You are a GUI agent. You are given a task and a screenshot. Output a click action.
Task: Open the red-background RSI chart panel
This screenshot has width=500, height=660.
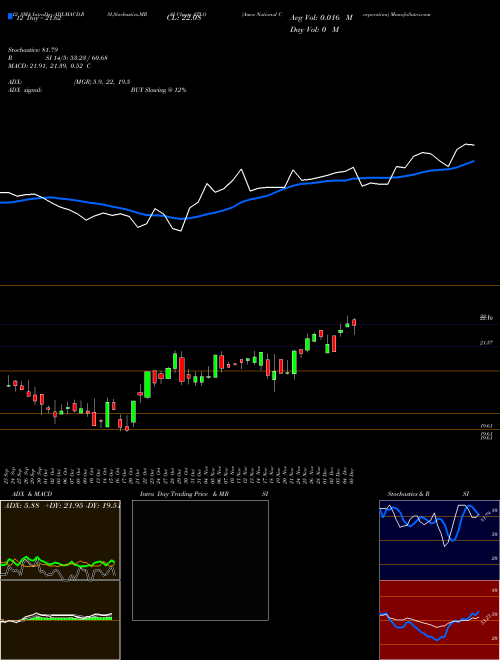(x=439, y=620)
